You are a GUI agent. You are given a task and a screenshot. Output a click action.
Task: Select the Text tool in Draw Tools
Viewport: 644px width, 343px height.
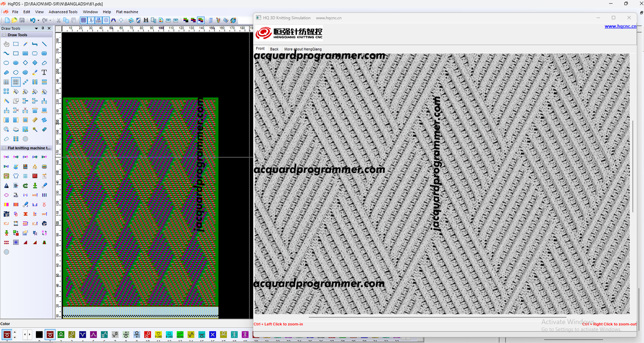click(x=44, y=72)
